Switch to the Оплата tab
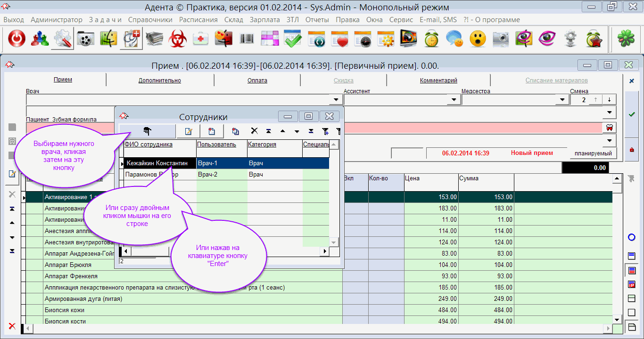644x339 pixels. 257,81
